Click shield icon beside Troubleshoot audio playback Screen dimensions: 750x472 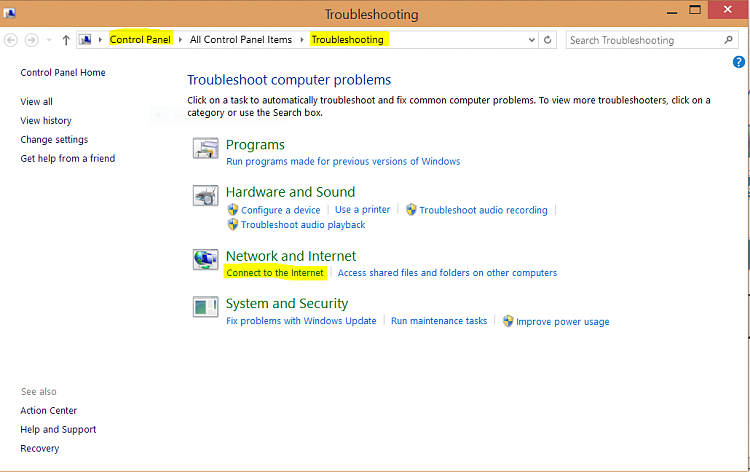(x=233, y=224)
